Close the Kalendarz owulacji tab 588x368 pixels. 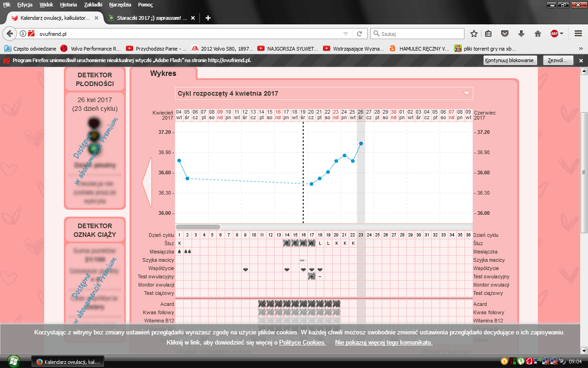click(96, 18)
